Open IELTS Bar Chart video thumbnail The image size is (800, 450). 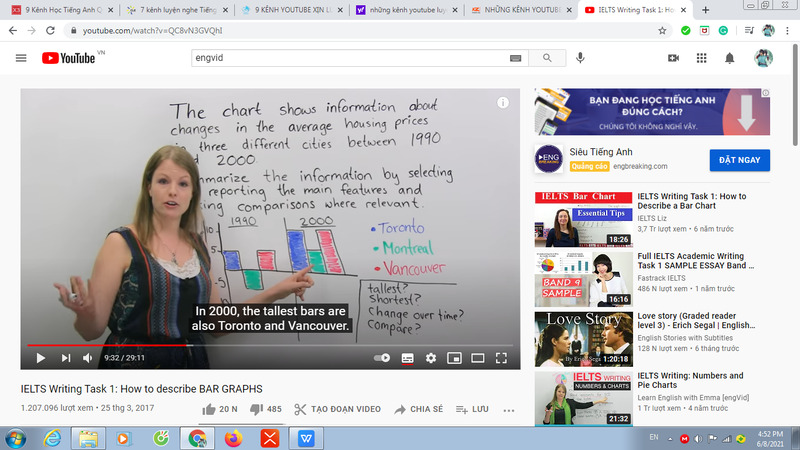pyautogui.click(x=583, y=219)
